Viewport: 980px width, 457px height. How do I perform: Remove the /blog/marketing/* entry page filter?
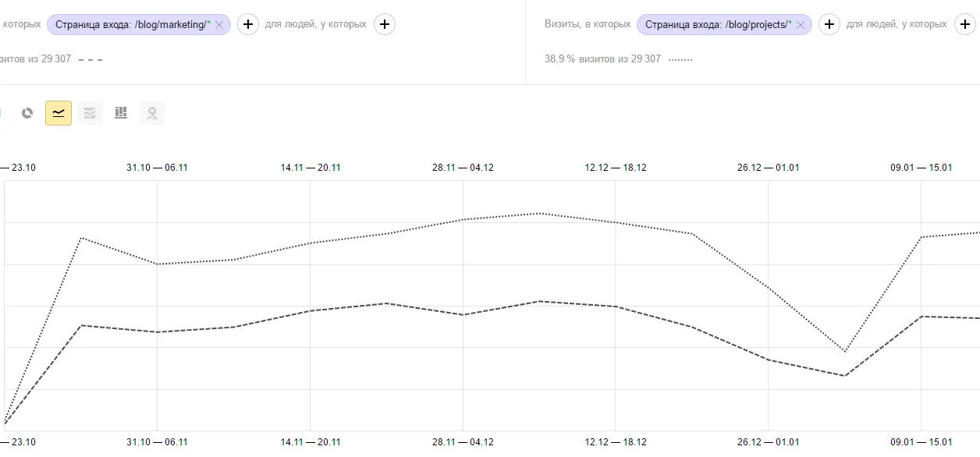pos(219,25)
